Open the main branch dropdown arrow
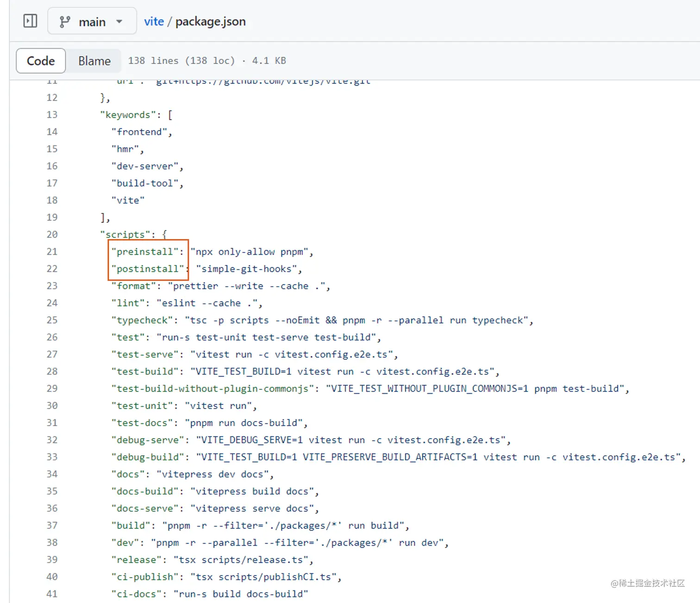 (x=119, y=21)
